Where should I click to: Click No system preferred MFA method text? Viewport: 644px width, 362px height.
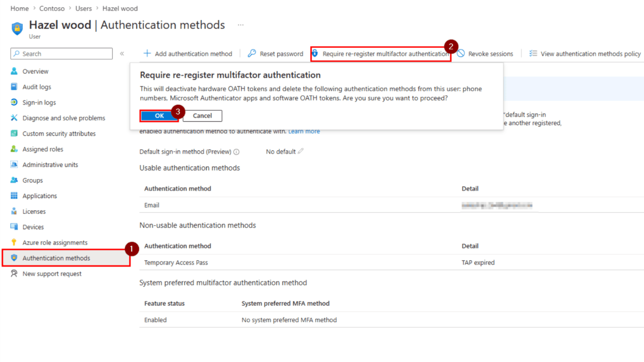click(289, 320)
